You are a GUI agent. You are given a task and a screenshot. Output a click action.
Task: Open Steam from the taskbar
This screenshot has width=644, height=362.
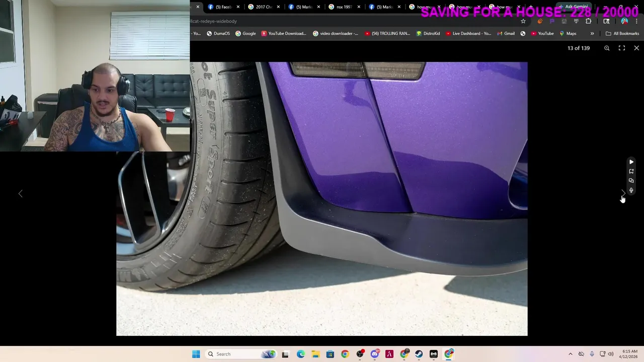coord(419,354)
